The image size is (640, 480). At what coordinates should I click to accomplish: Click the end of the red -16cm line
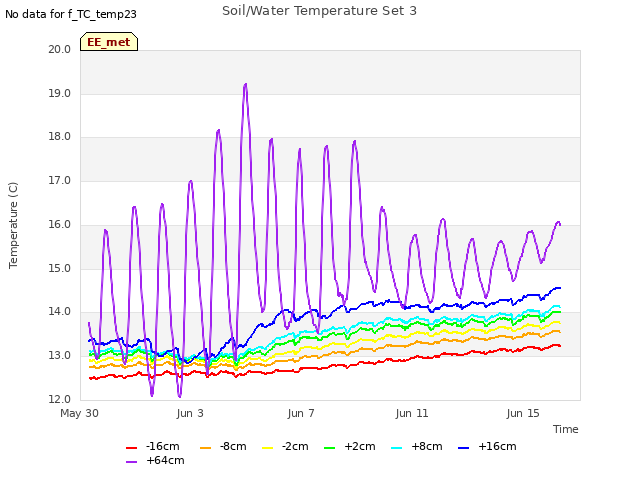click(560, 346)
